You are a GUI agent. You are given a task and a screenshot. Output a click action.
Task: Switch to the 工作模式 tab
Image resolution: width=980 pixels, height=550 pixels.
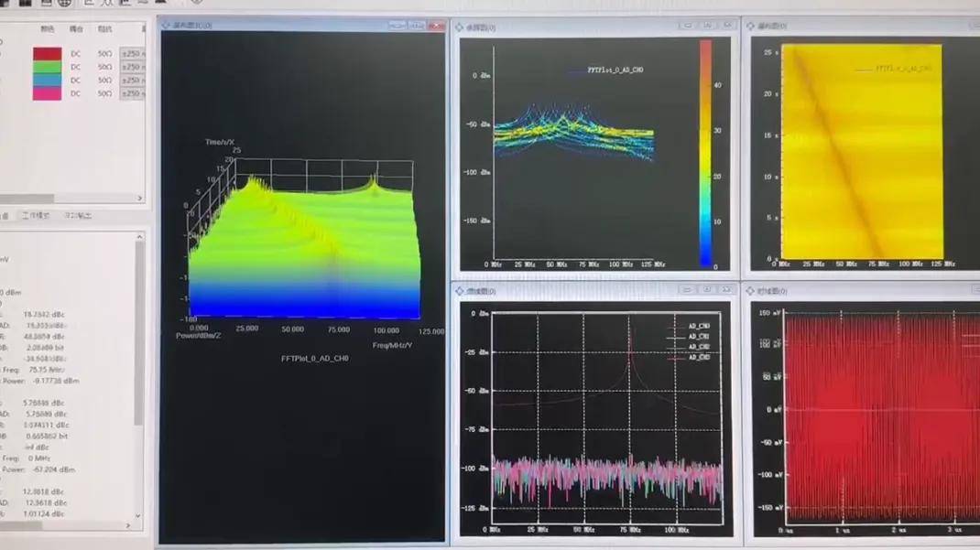[36, 215]
